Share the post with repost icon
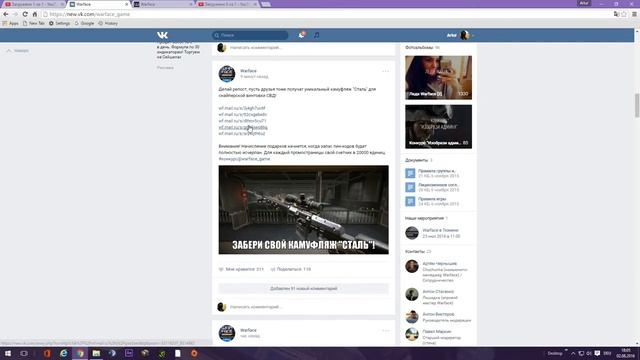640x360 pixels. pos(291,269)
